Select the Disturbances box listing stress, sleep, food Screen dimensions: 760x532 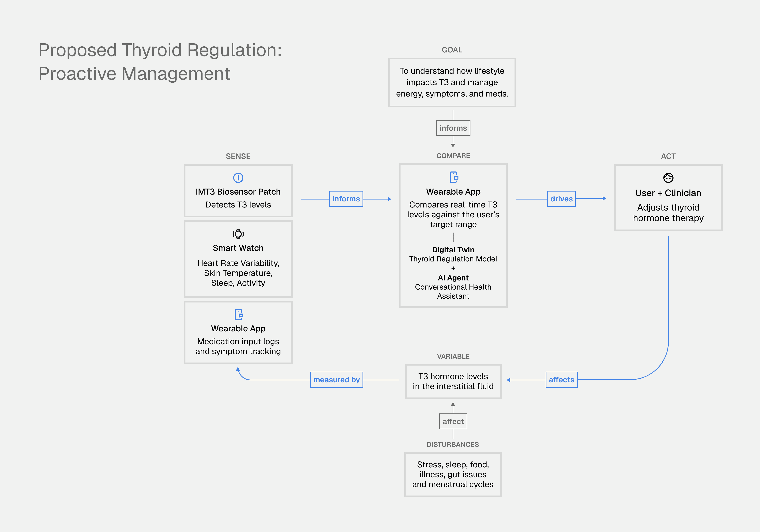coord(453,474)
